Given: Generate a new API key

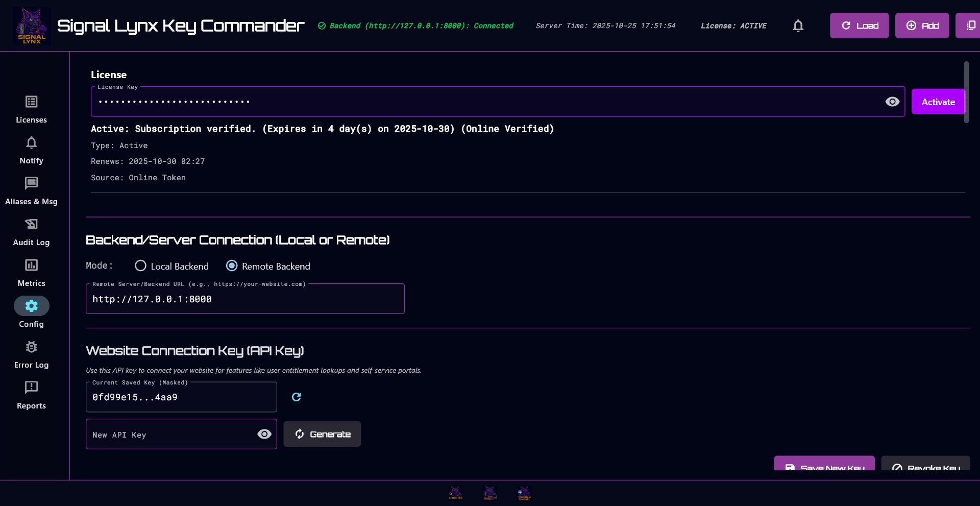Looking at the screenshot, I should (322, 434).
